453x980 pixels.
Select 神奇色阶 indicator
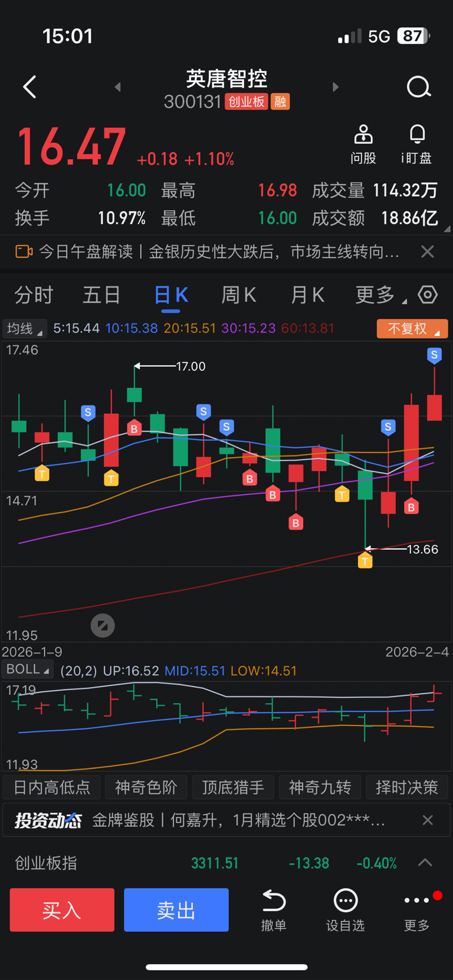click(146, 787)
